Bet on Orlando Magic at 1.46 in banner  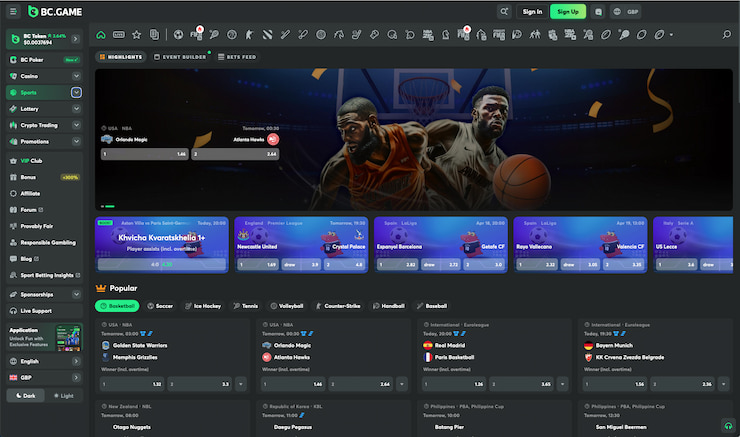tap(144, 154)
